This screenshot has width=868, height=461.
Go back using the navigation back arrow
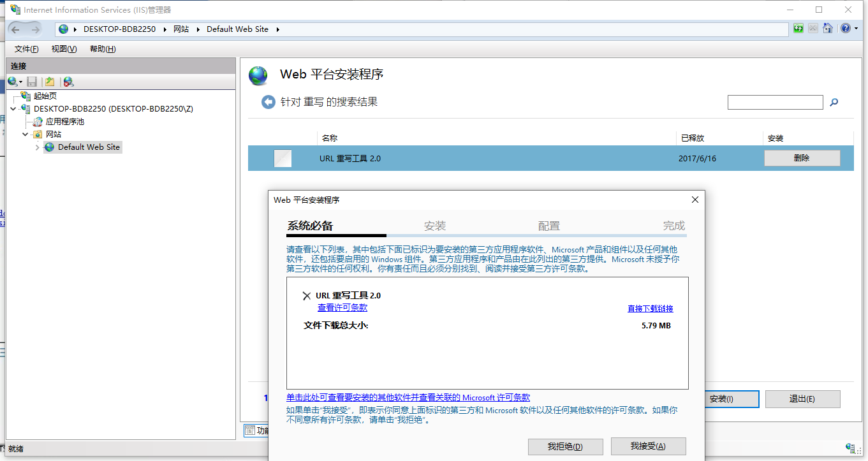coord(15,29)
